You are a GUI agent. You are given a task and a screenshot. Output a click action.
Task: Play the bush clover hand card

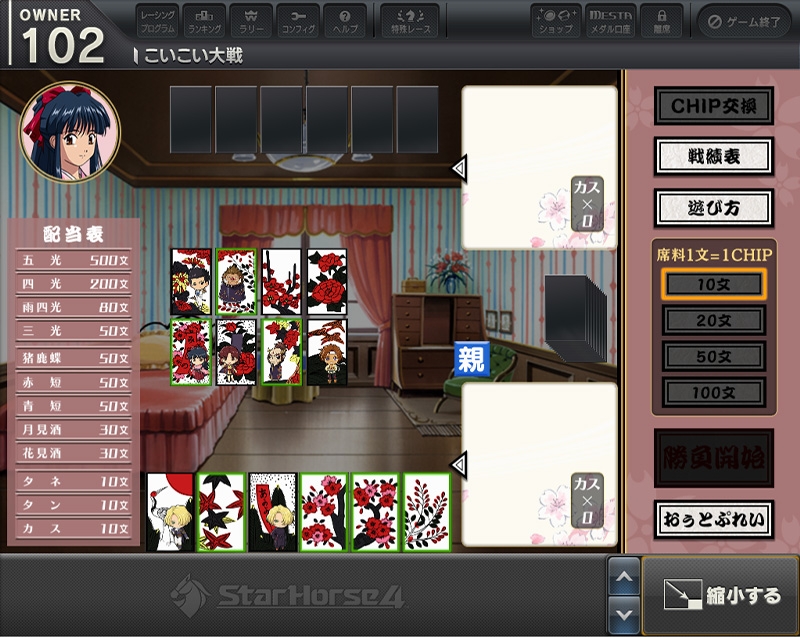(x=427, y=512)
